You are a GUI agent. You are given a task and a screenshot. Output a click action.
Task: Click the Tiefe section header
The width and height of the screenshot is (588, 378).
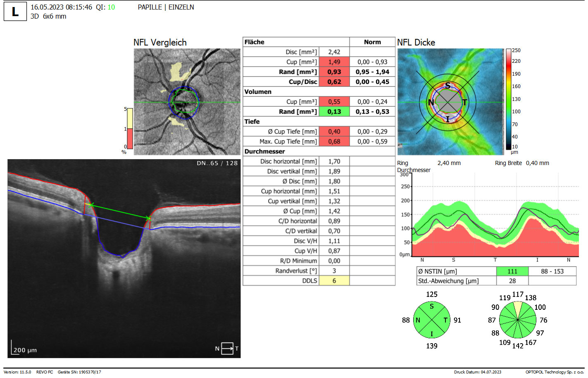tap(252, 122)
